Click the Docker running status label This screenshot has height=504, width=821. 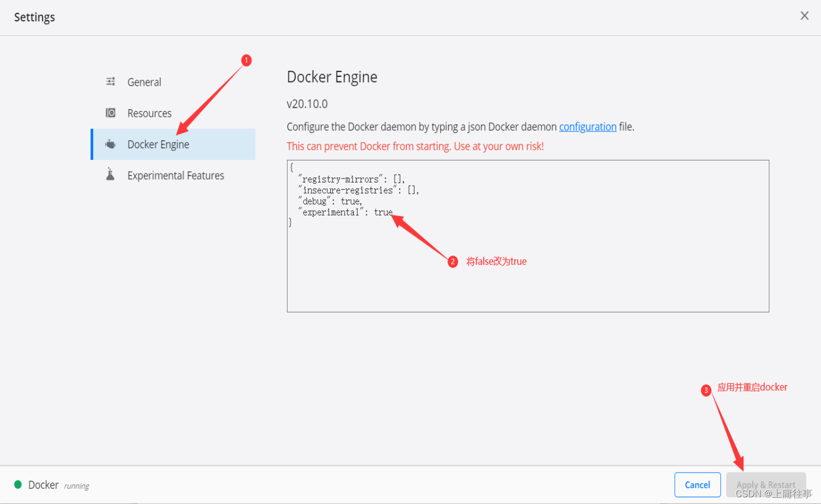pyautogui.click(x=59, y=485)
